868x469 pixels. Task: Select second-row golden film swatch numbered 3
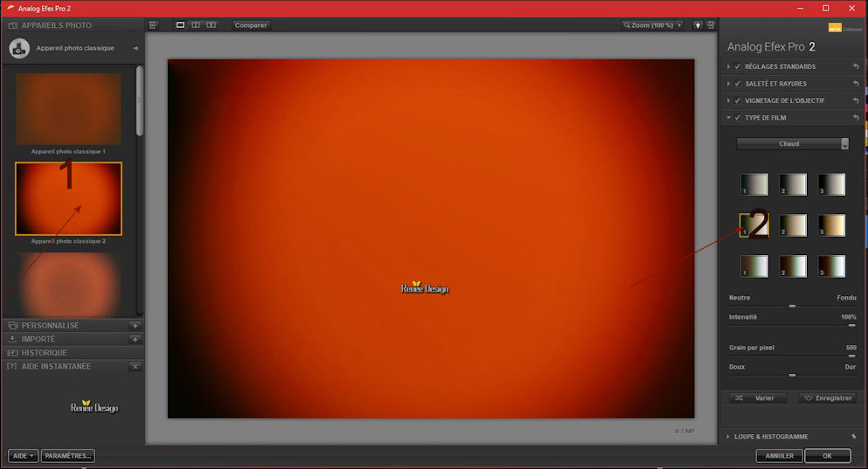point(831,225)
